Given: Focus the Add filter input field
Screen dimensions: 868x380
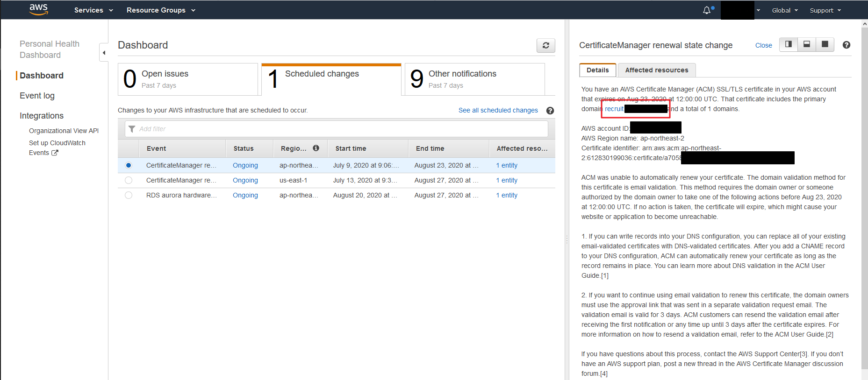Looking at the screenshot, I should pos(336,129).
